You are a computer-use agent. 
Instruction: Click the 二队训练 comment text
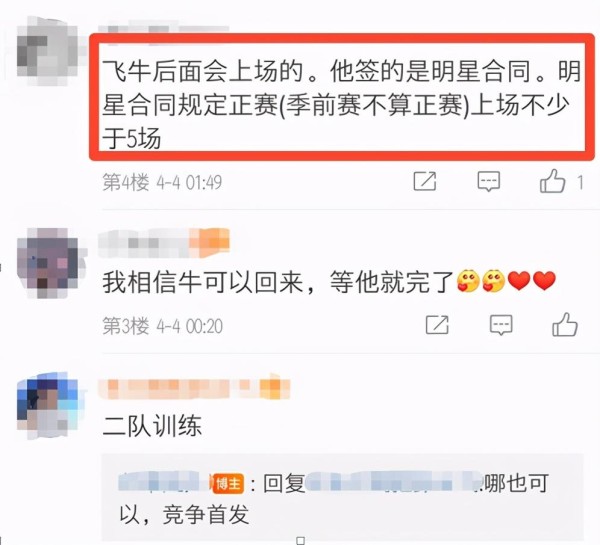152,426
